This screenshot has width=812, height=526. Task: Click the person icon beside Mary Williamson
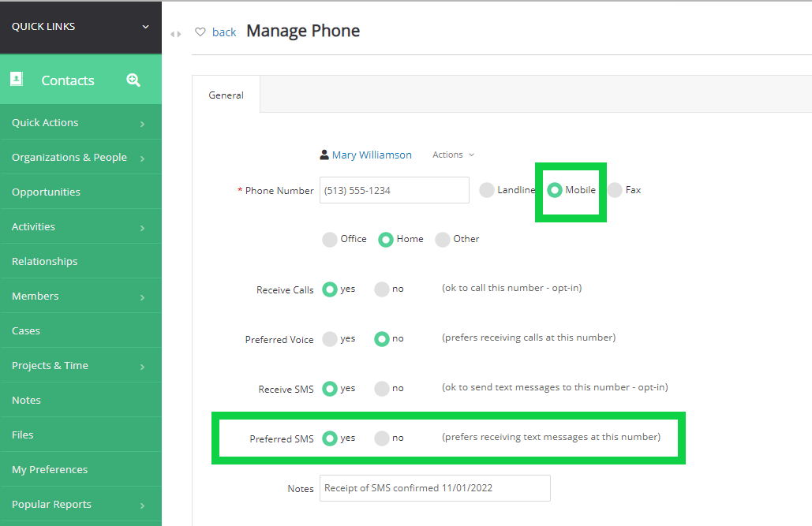pyautogui.click(x=324, y=155)
